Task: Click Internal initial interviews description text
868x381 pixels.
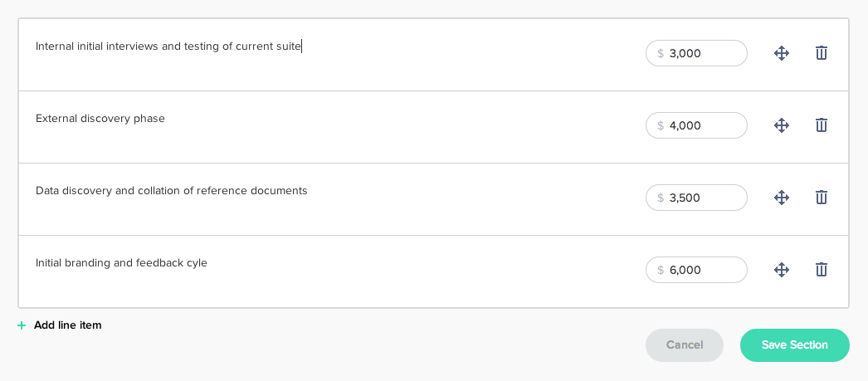Action: [x=168, y=46]
